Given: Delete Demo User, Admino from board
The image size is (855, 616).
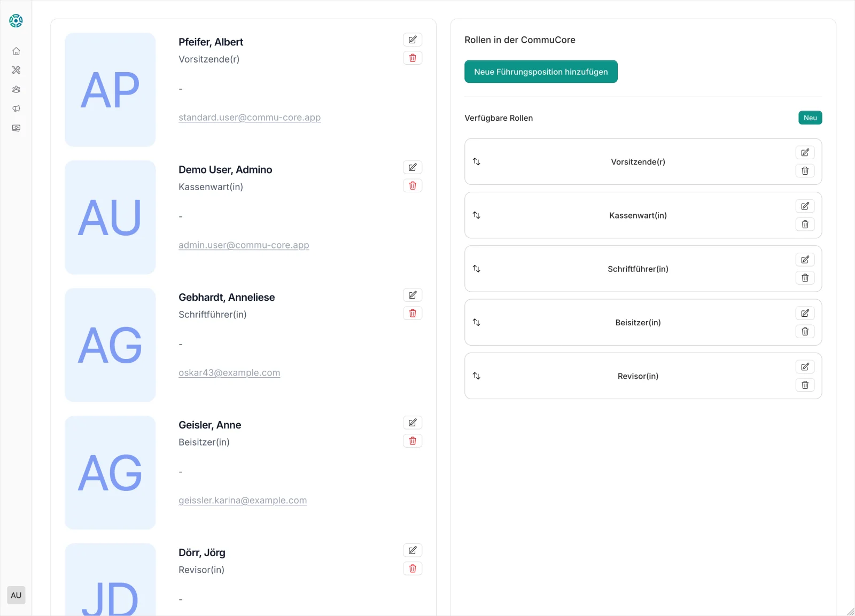Looking at the screenshot, I should 413,186.
